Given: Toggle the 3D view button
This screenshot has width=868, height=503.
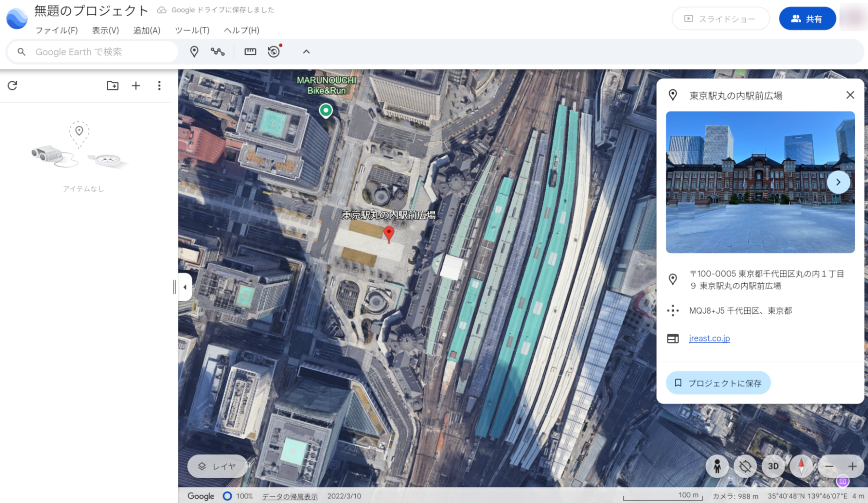Looking at the screenshot, I should [x=773, y=467].
